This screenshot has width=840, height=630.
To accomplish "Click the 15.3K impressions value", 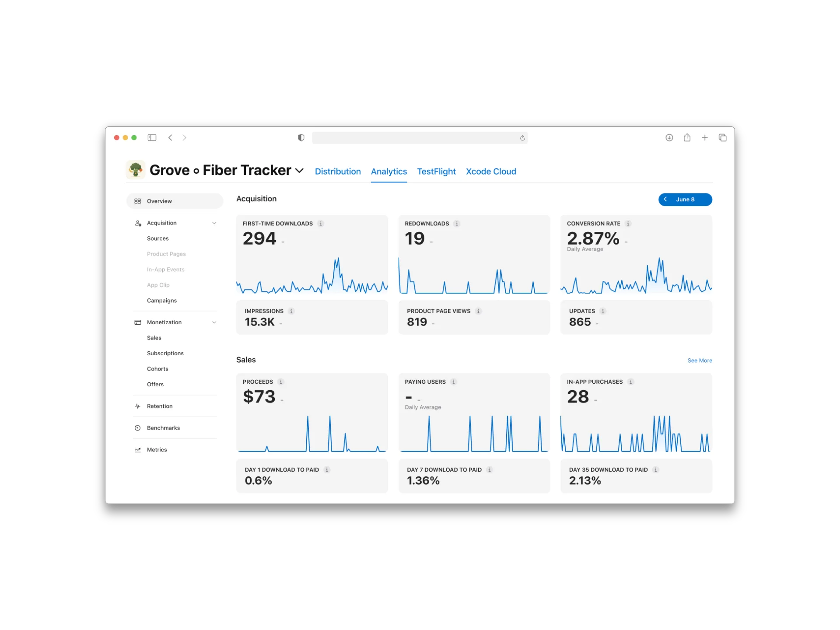I will (x=259, y=322).
